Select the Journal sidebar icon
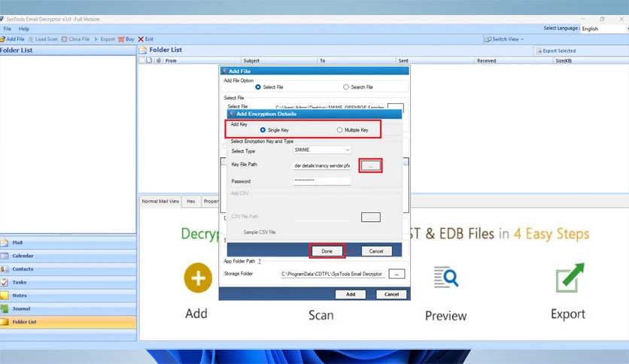This screenshot has width=629, height=364. (5, 308)
